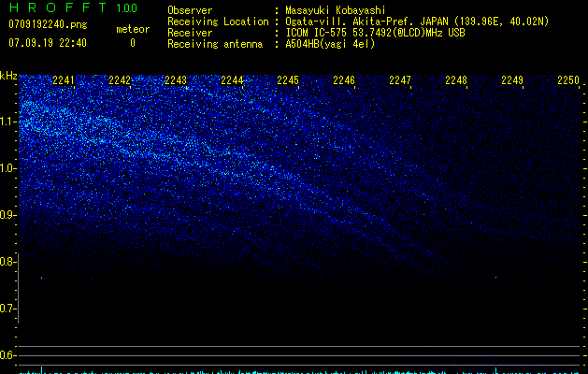The image size is (588, 374).
Task: Click the 'meteor' count label
Action: [133, 29]
